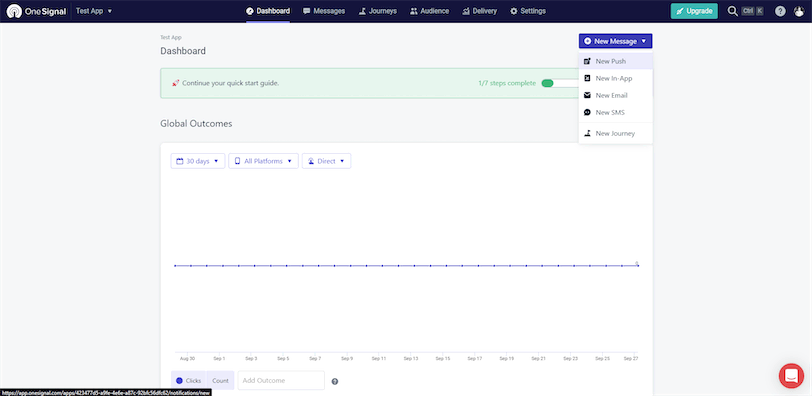This screenshot has width=812, height=396.
Task: Click the Delivery chart icon in nav
Action: tap(466, 11)
